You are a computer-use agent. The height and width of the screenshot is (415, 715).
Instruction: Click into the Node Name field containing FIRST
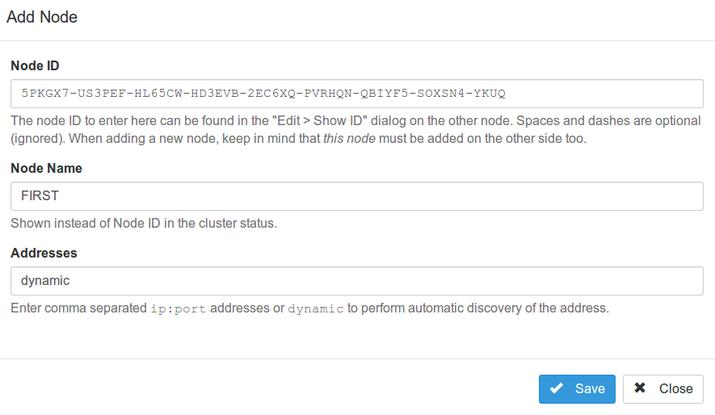(357, 196)
